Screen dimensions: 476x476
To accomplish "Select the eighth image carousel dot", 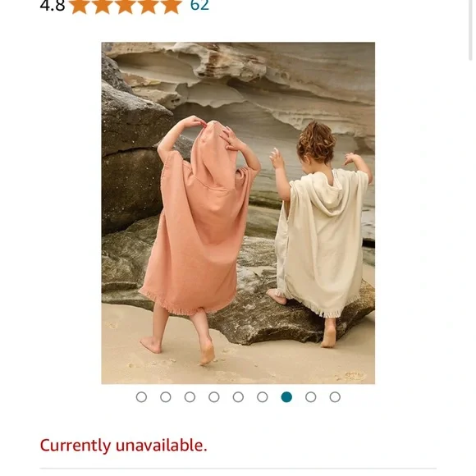I will pos(310,397).
